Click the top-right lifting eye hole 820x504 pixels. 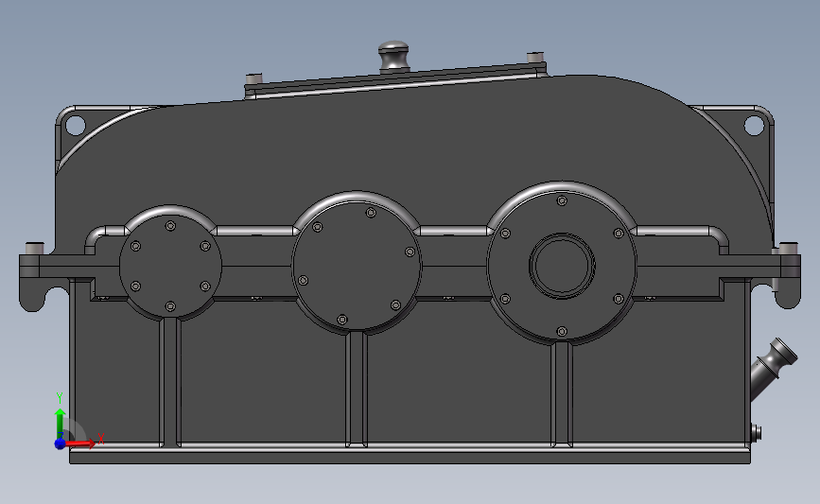coord(754,126)
